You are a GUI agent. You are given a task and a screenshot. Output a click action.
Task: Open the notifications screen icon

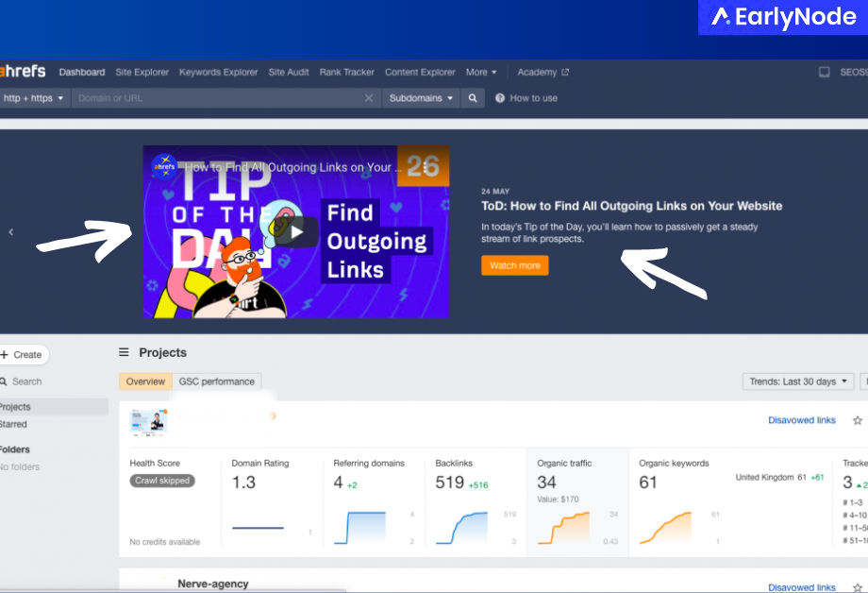click(825, 72)
